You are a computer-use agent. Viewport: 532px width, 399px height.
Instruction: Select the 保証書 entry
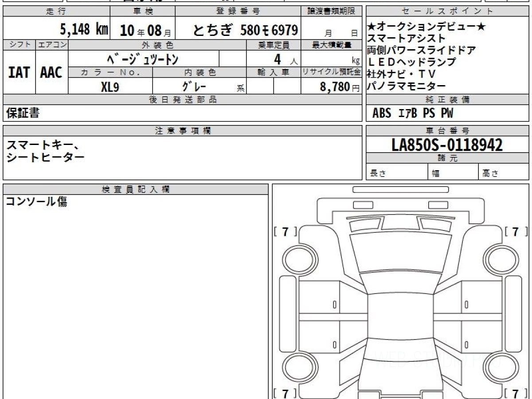(x=23, y=113)
